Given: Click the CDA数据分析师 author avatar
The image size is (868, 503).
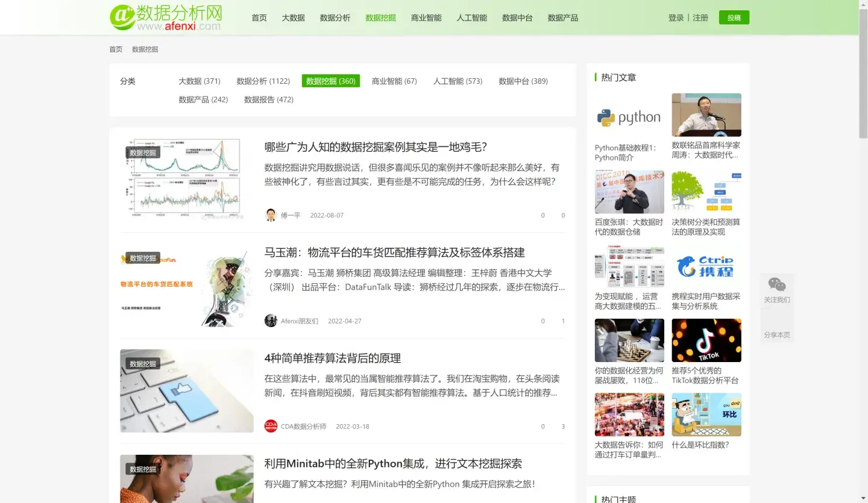Looking at the screenshot, I should tap(271, 426).
